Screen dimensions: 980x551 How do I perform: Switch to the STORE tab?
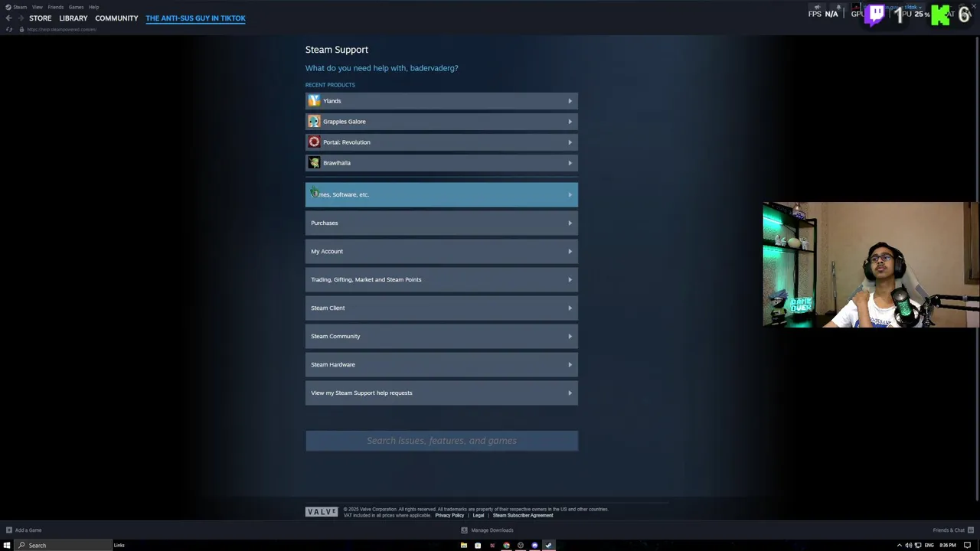[x=41, y=18]
